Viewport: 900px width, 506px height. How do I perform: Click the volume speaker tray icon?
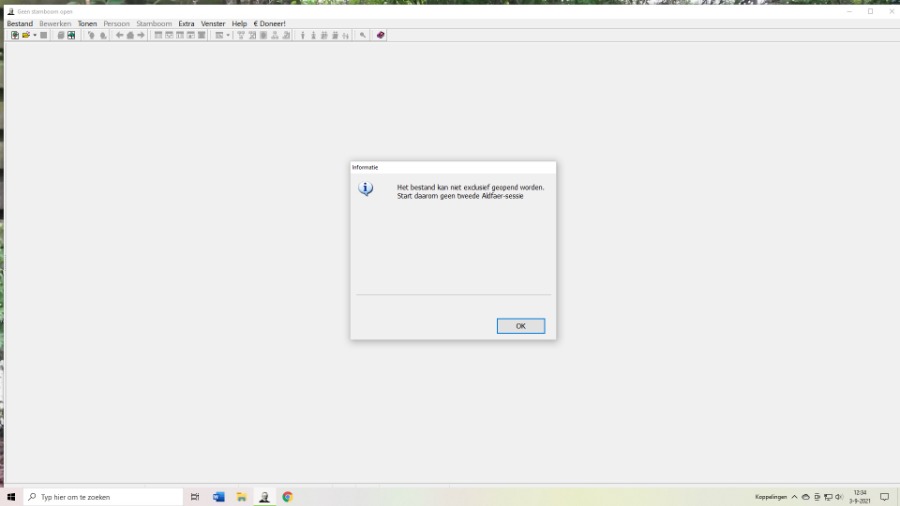(839, 497)
